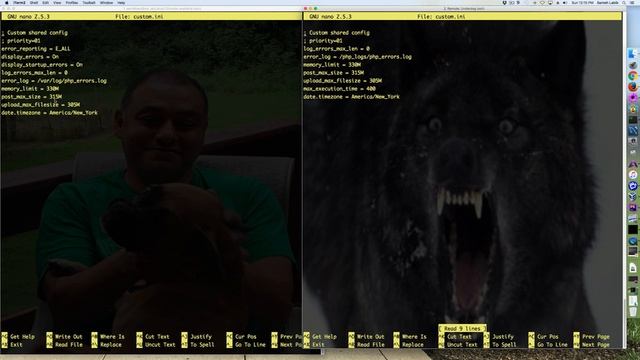Open the Help menu

pos(121,2)
